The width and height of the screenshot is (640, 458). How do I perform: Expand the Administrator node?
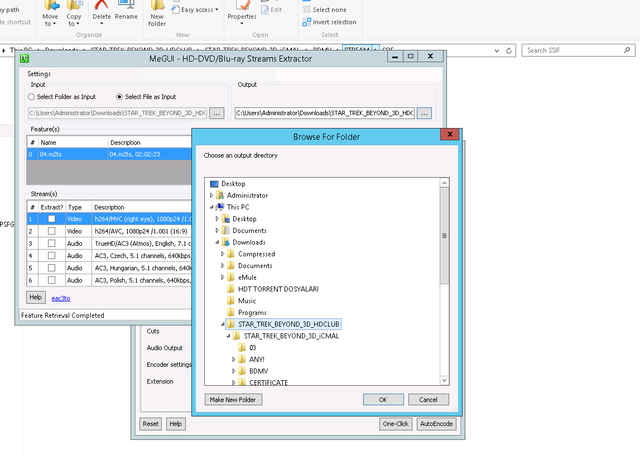coord(211,196)
